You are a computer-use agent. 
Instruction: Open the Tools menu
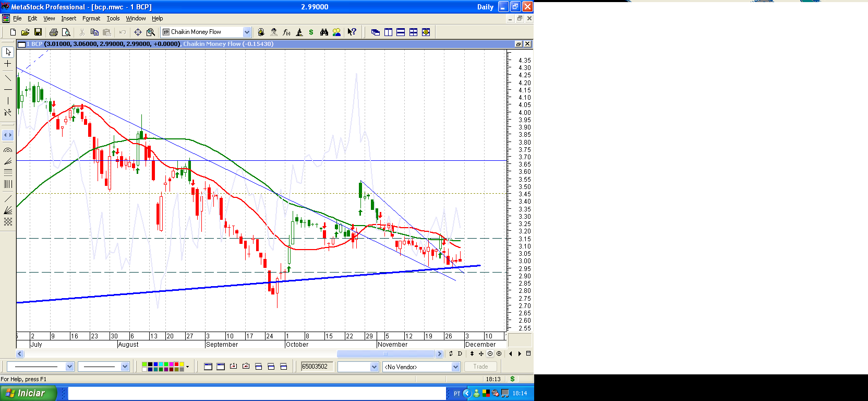[113, 18]
